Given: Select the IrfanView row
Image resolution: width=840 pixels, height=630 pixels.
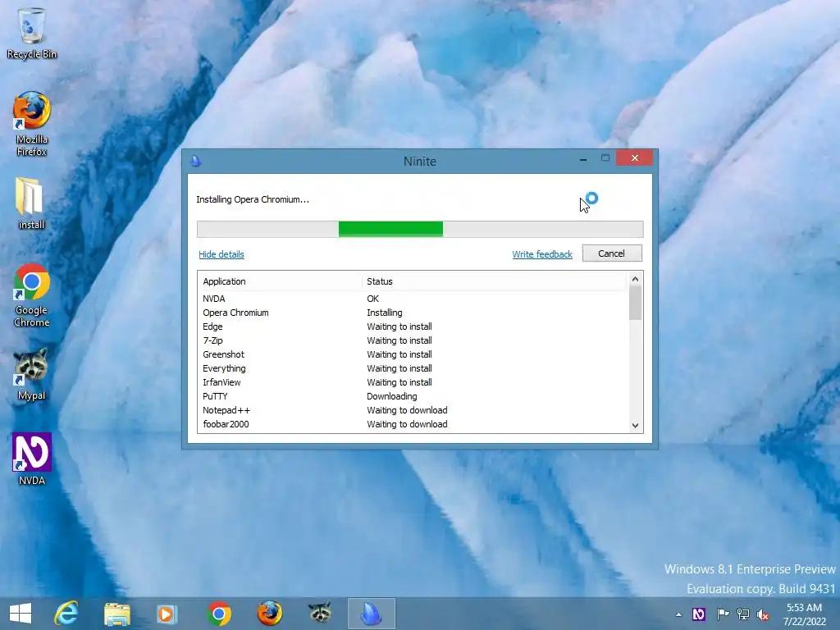Looking at the screenshot, I should coord(413,382).
